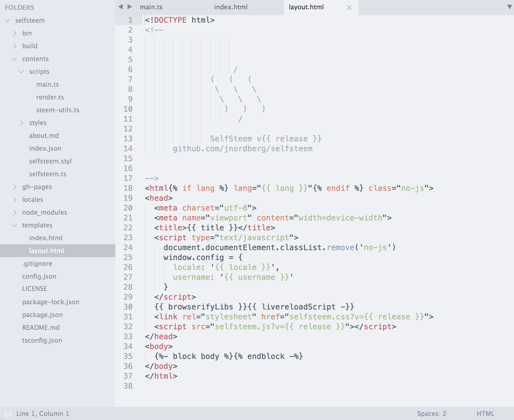The height and width of the screenshot is (420, 514).
Task: Open config.json file
Action: click(x=39, y=276)
